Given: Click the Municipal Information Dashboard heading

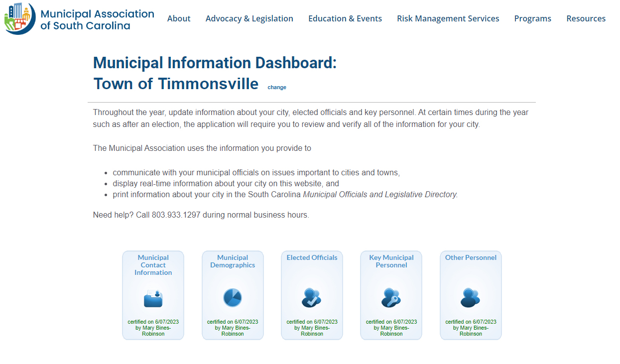Looking at the screenshot, I should click(x=215, y=63).
